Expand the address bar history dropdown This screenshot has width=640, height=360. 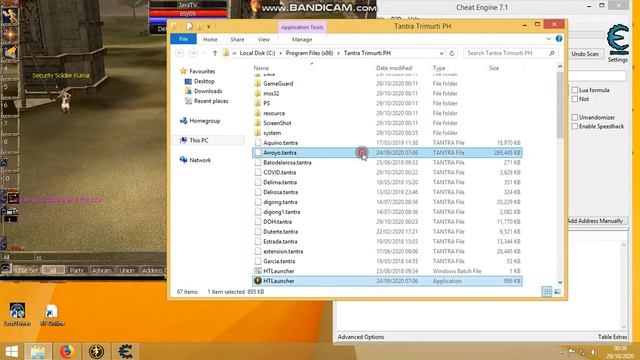[x=441, y=53]
